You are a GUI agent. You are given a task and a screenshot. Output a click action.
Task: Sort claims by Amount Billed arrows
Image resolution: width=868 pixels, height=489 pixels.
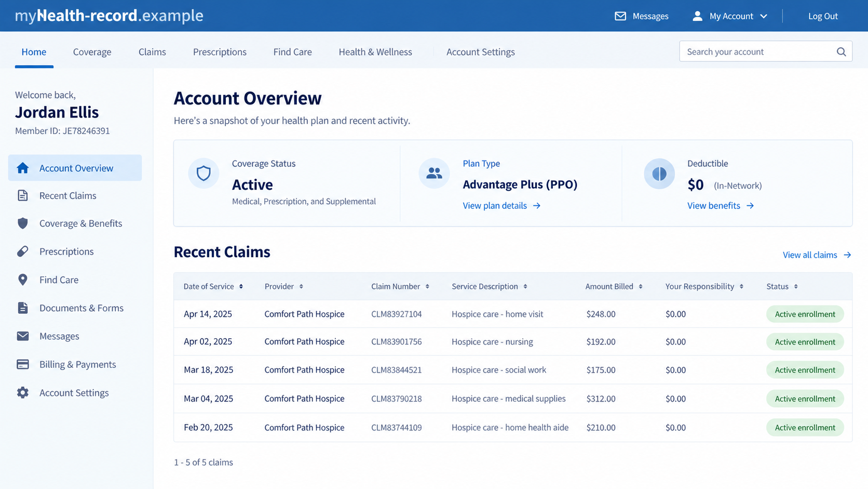[x=641, y=286]
